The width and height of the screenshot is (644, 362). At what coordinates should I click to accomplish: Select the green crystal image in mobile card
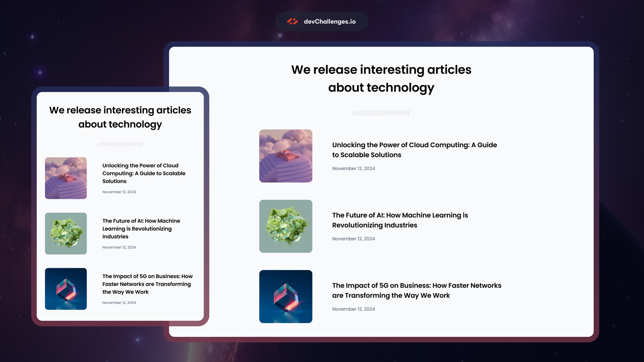(66, 233)
